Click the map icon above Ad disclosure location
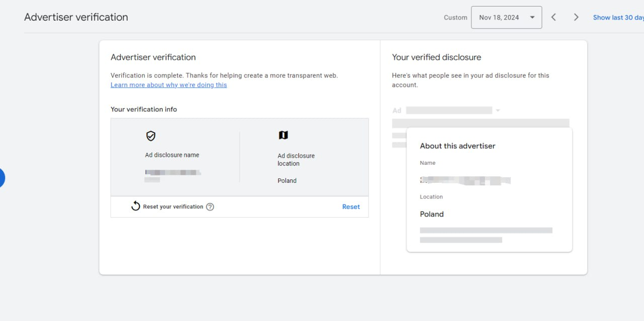This screenshot has width=644, height=321. tap(283, 135)
